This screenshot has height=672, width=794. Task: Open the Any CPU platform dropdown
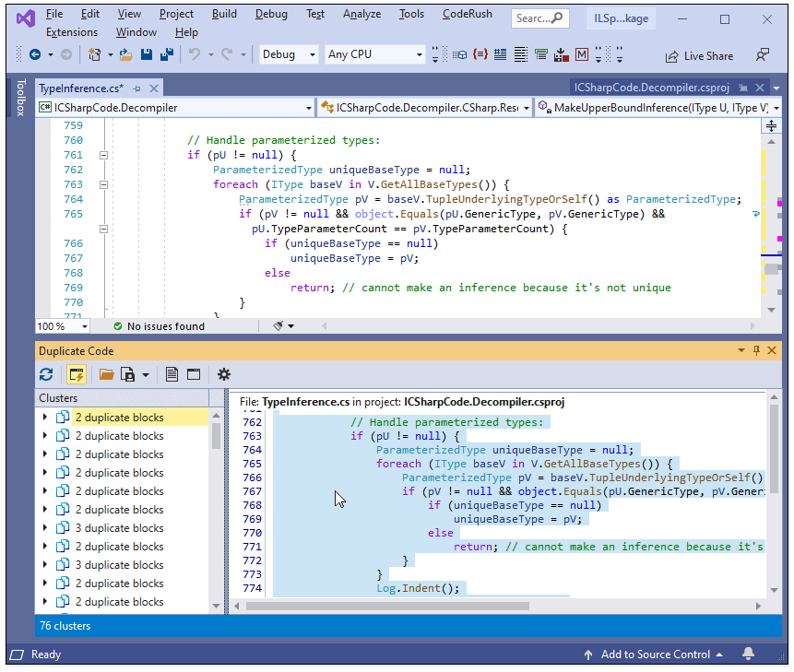click(x=373, y=54)
